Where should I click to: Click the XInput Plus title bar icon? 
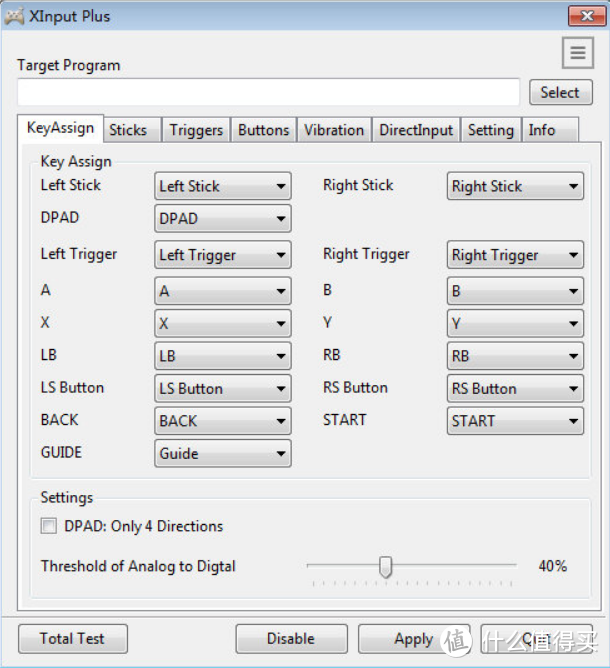tap(16, 16)
